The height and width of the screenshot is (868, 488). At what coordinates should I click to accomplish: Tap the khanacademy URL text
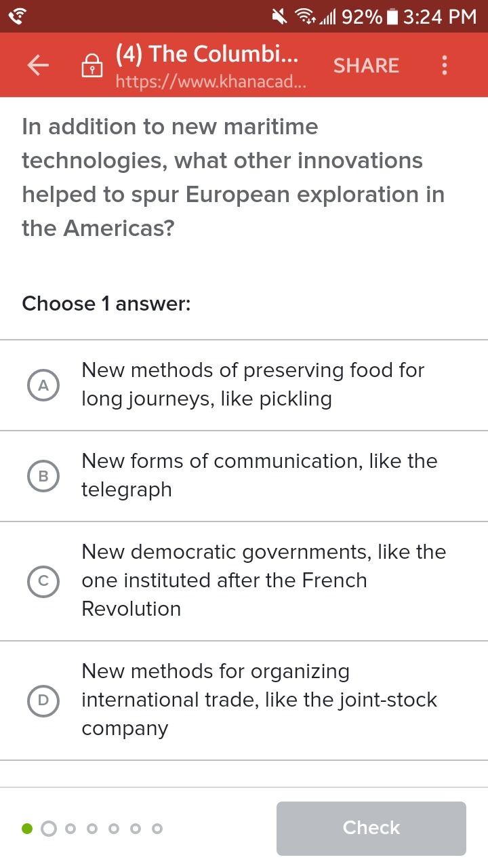click(211, 82)
